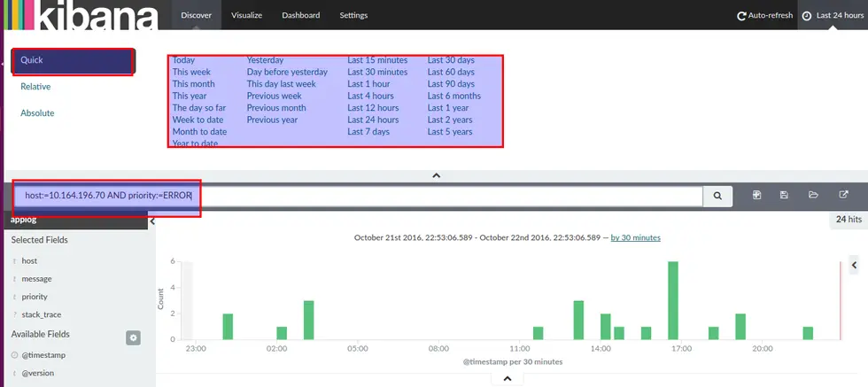868x387 pixels.
Task: Select the Absolute time mode
Action: tap(37, 113)
